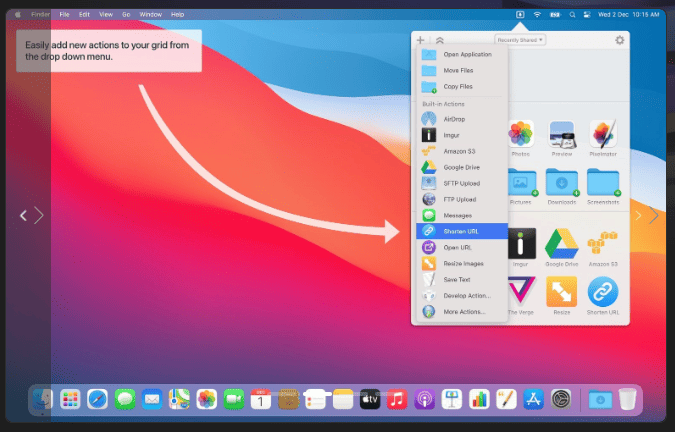Viewport: 675px width, 432px height.
Task: Open the Recently Shared dropdown
Action: tap(520, 40)
